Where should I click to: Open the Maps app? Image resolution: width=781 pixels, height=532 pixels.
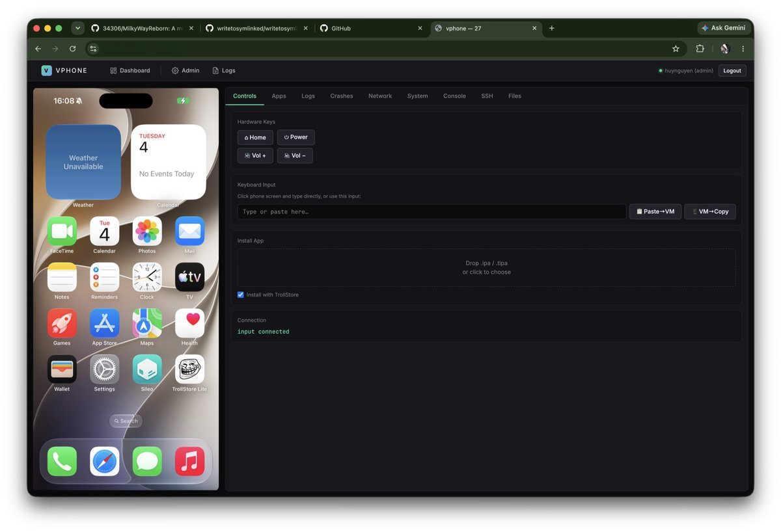pyautogui.click(x=147, y=323)
